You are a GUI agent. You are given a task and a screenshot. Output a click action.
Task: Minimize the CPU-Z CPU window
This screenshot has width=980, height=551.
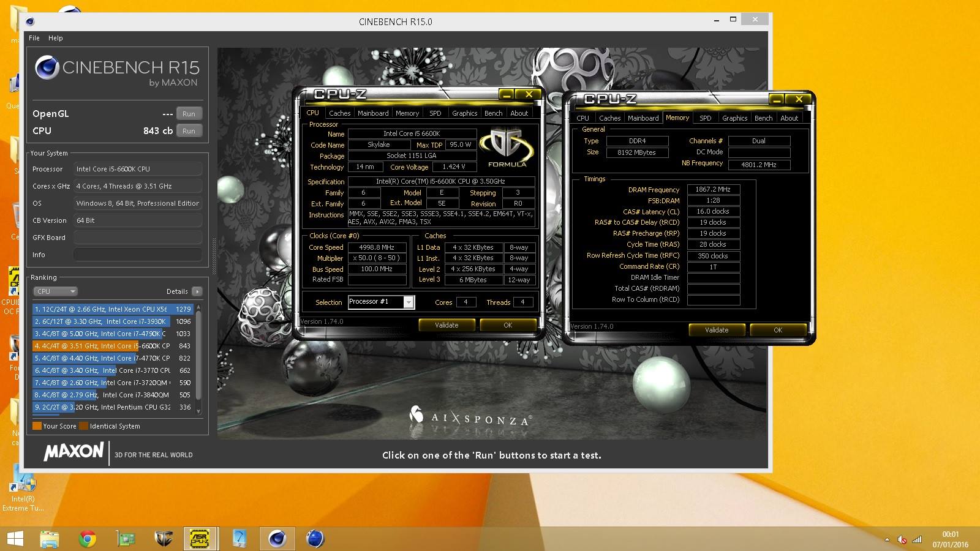[507, 94]
